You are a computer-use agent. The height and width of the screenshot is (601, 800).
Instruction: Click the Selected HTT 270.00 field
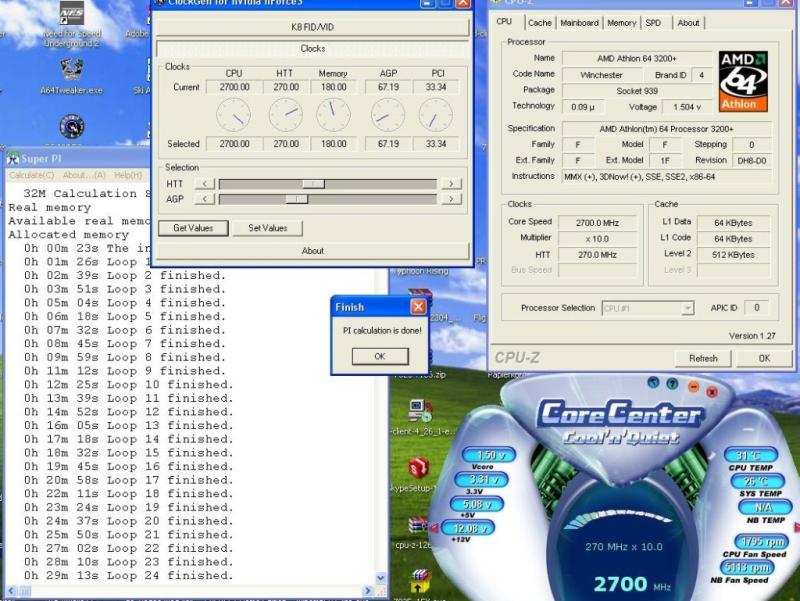click(x=286, y=144)
